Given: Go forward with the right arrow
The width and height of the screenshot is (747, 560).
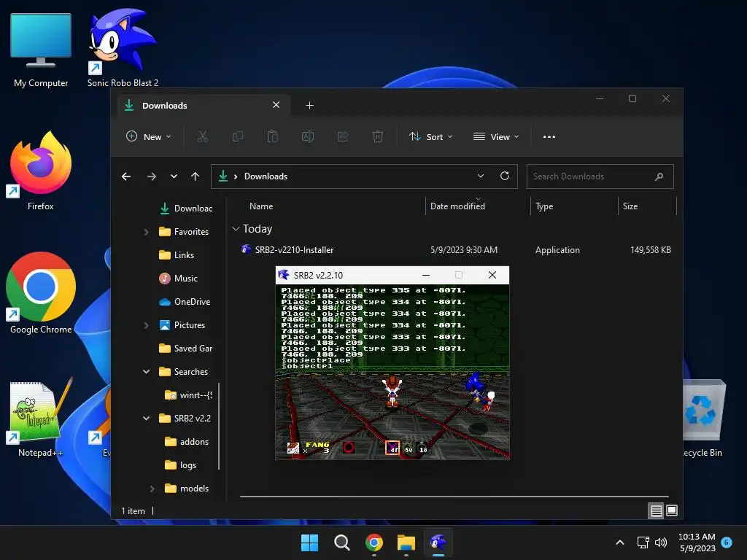Looking at the screenshot, I should tap(152, 176).
